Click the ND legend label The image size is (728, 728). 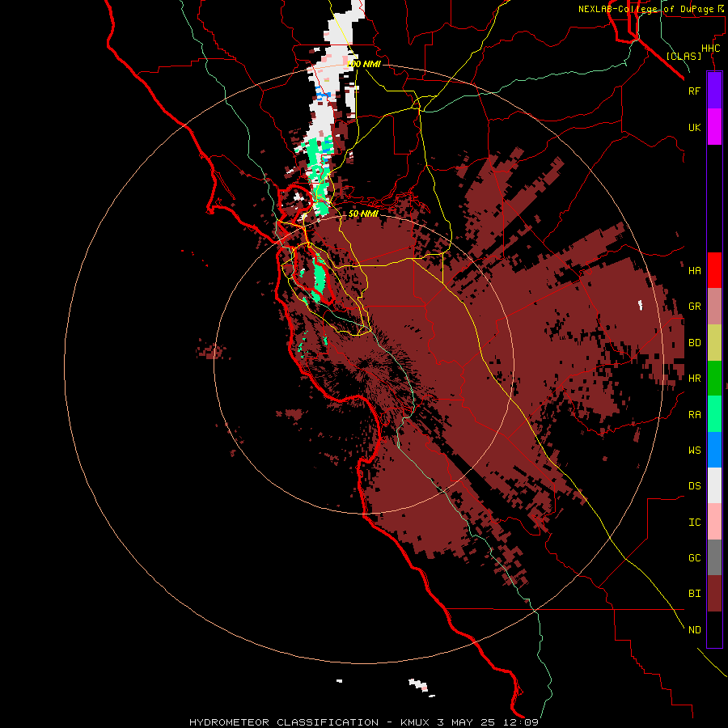pos(694,630)
